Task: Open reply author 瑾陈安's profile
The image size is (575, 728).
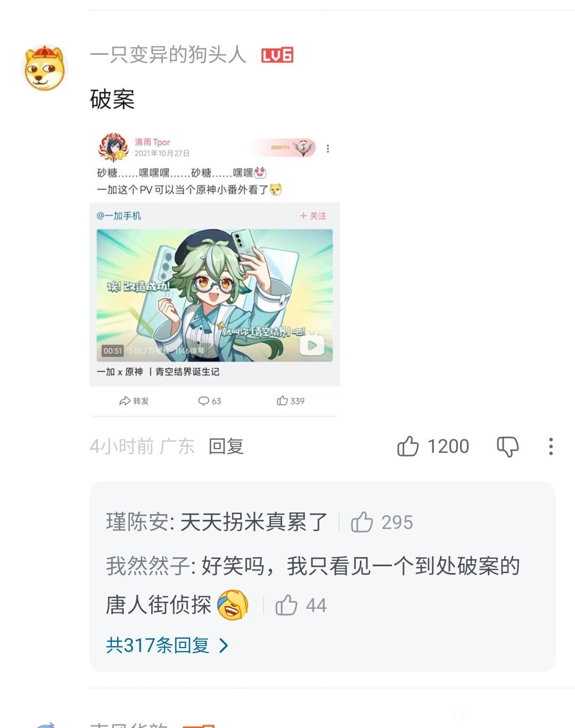Action: [137, 522]
